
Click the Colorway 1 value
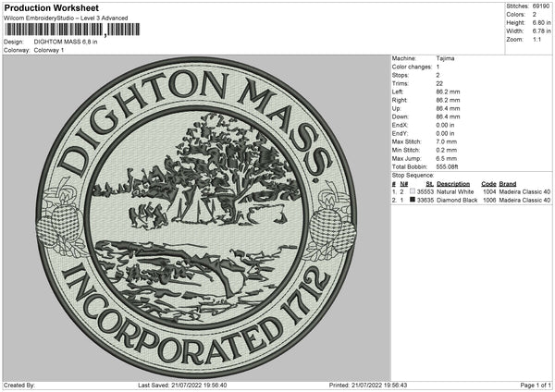coord(49,50)
